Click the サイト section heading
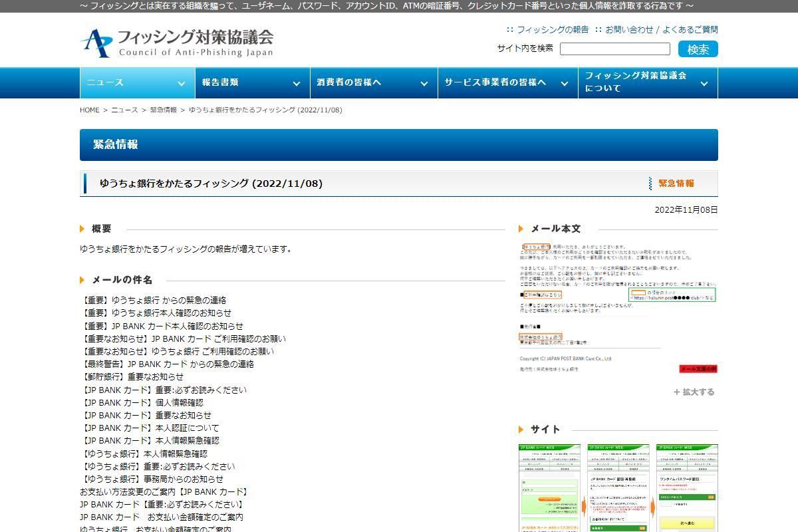Image resolution: width=798 pixels, height=532 pixels. tap(545, 430)
